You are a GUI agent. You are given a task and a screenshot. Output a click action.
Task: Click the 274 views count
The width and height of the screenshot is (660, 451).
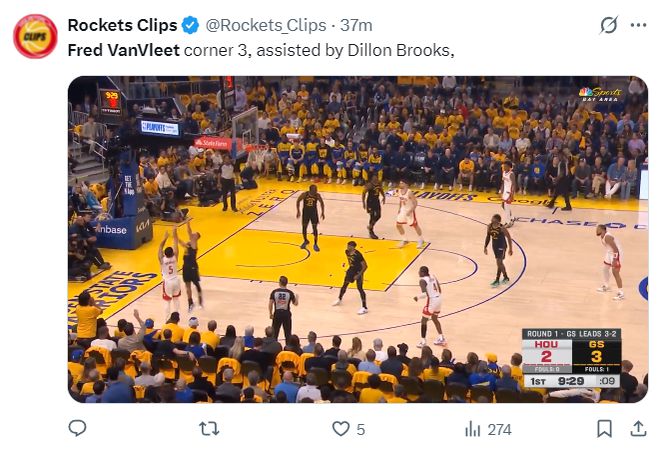pyautogui.click(x=499, y=429)
